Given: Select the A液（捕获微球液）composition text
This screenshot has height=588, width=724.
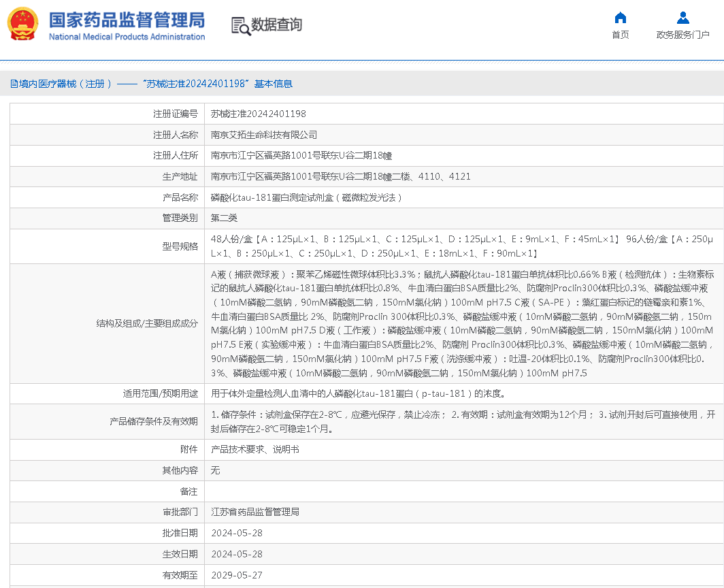Looking at the screenshot, I should 462,323.
